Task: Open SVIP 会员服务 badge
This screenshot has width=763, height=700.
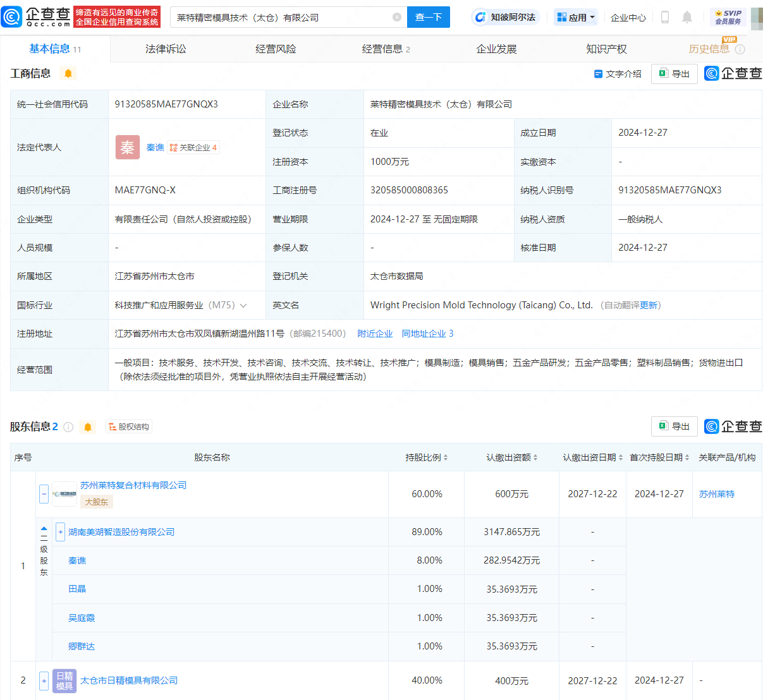Action: point(728,17)
